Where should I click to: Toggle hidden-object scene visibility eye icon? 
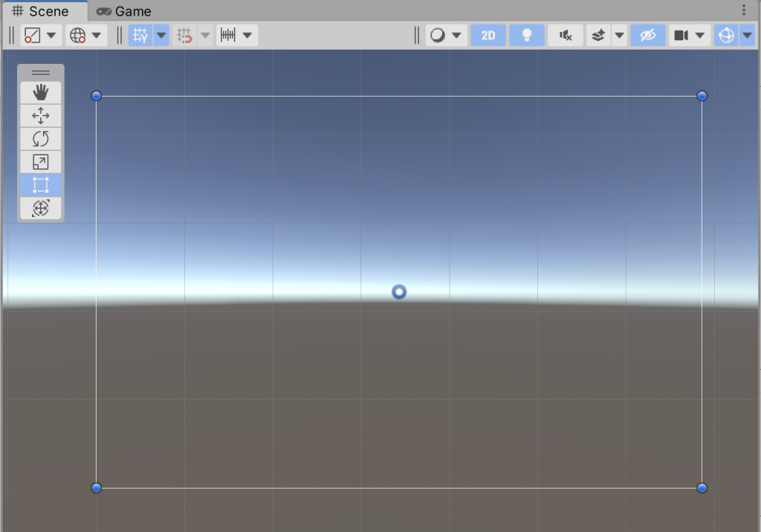point(648,36)
